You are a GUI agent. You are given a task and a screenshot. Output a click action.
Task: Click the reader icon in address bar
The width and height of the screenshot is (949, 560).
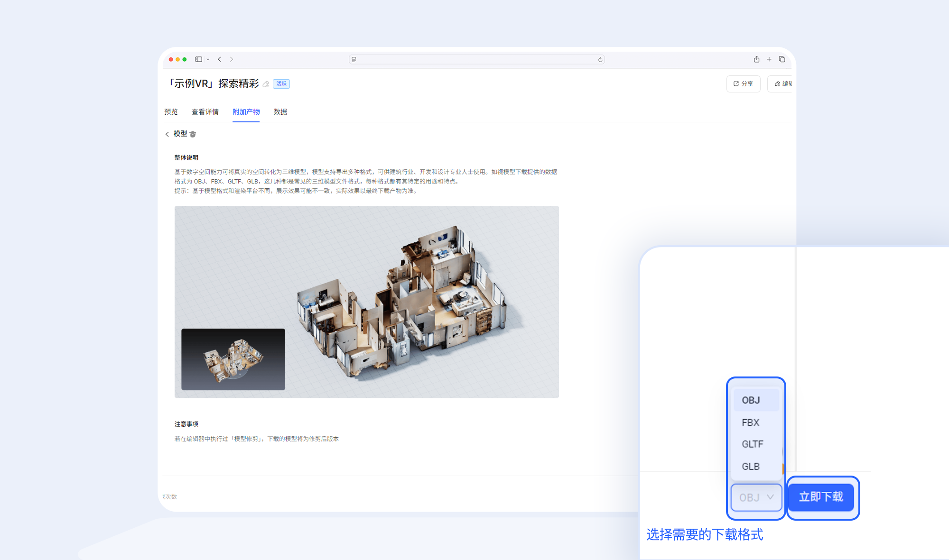click(354, 59)
